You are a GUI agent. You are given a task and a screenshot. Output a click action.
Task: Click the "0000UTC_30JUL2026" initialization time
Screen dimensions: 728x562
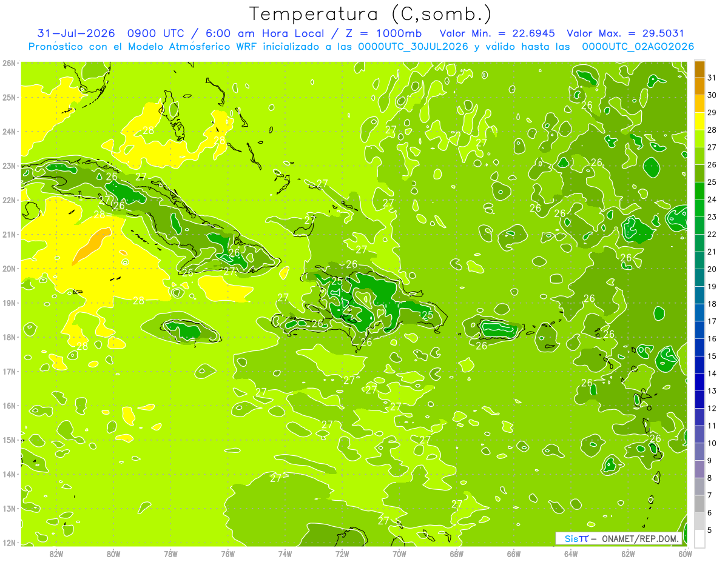413,47
